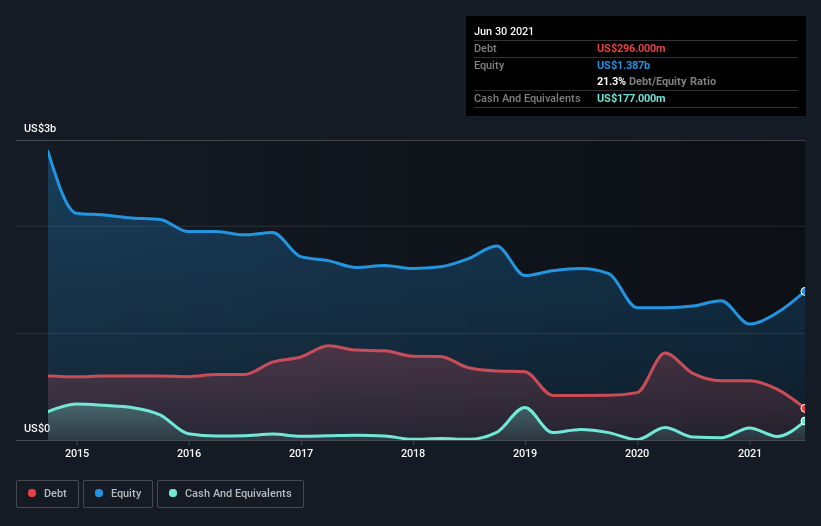Click the US$296.000m debt value
The height and width of the screenshot is (526, 821).
(631, 48)
